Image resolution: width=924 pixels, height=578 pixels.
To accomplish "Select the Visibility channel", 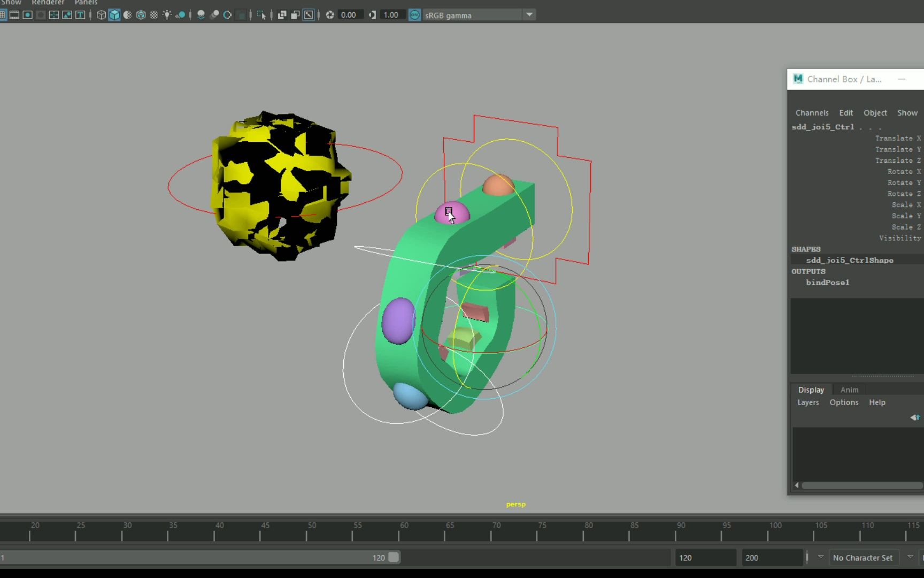I will click(x=900, y=238).
